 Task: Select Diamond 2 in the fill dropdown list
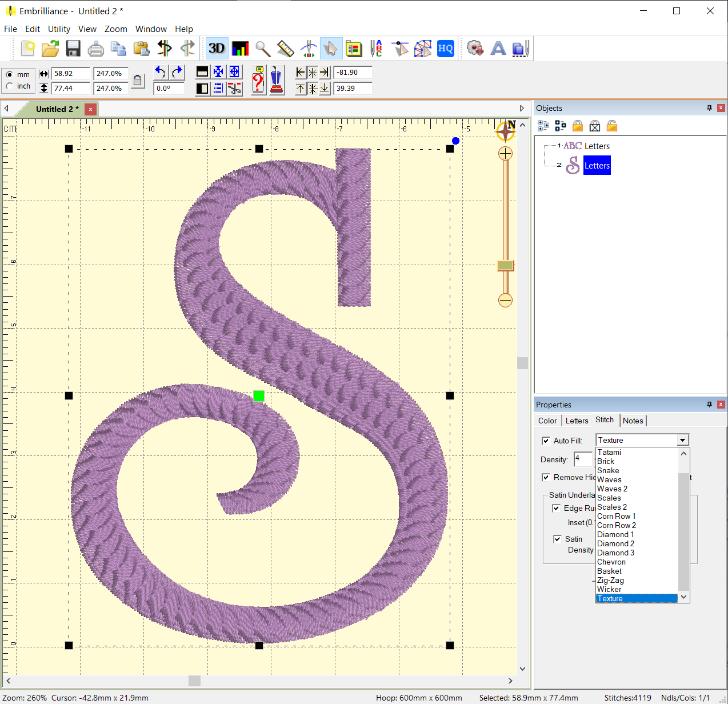point(615,543)
